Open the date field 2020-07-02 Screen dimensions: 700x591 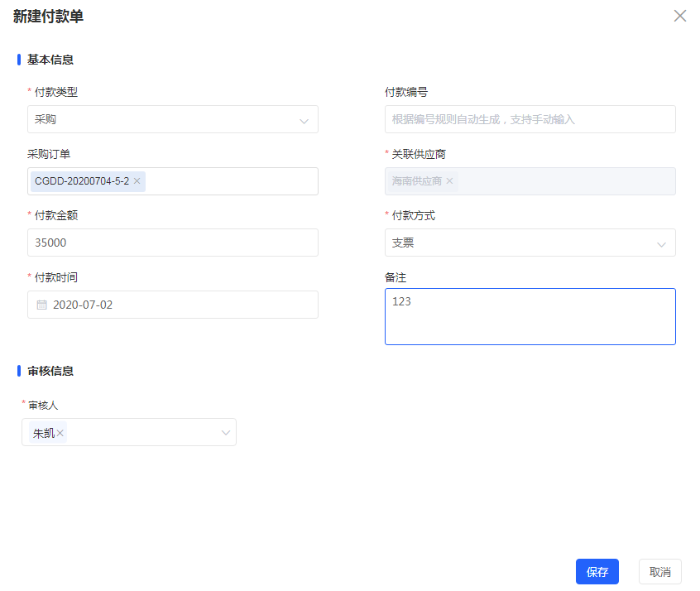[173, 305]
